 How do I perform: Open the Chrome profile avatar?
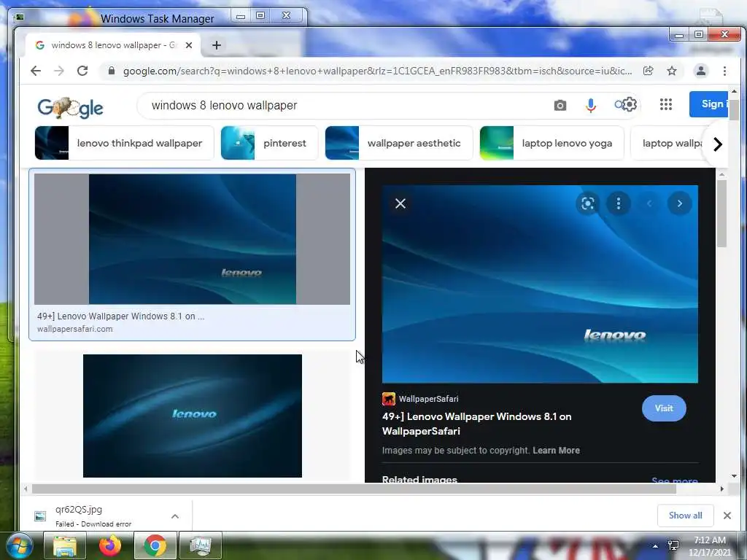pos(701,71)
